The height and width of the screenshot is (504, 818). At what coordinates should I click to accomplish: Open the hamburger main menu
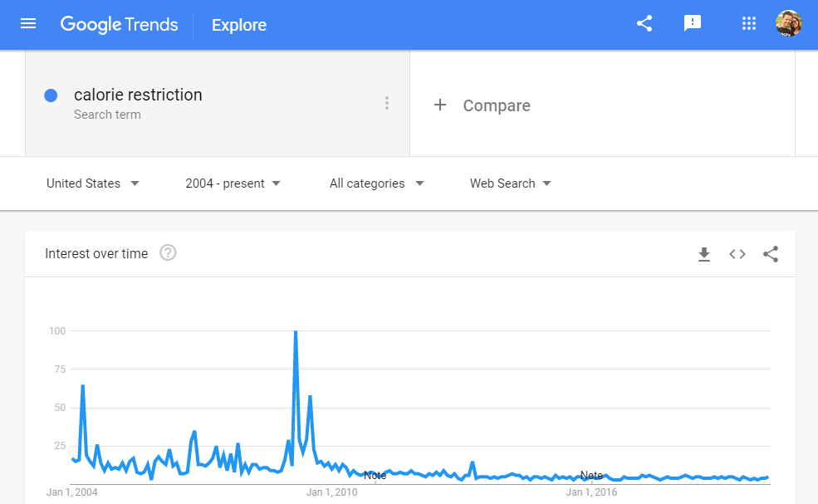click(x=28, y=23)
